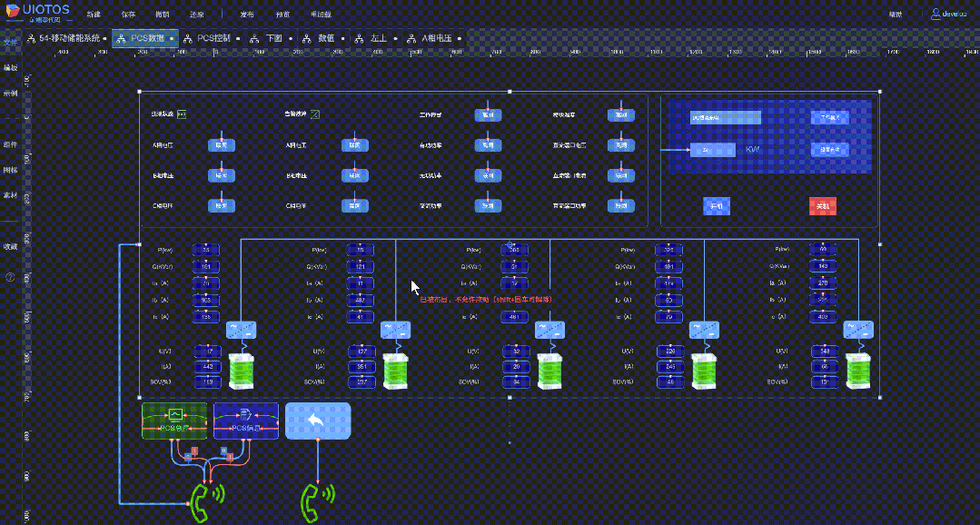980x525 pixels.
Task: Select the value box beside 有功功率
Action: [488, 145]
